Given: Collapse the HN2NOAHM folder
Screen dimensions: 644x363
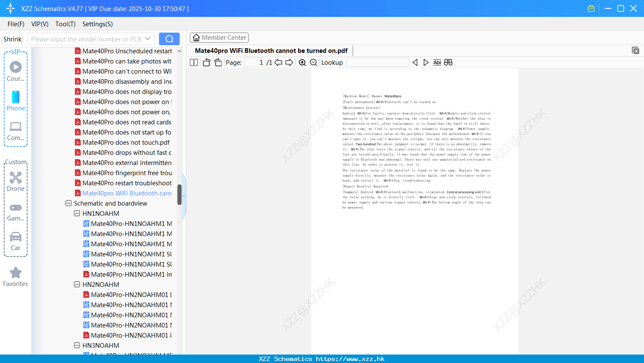Looking at the screenshot, I should click(x=77, y=284).
